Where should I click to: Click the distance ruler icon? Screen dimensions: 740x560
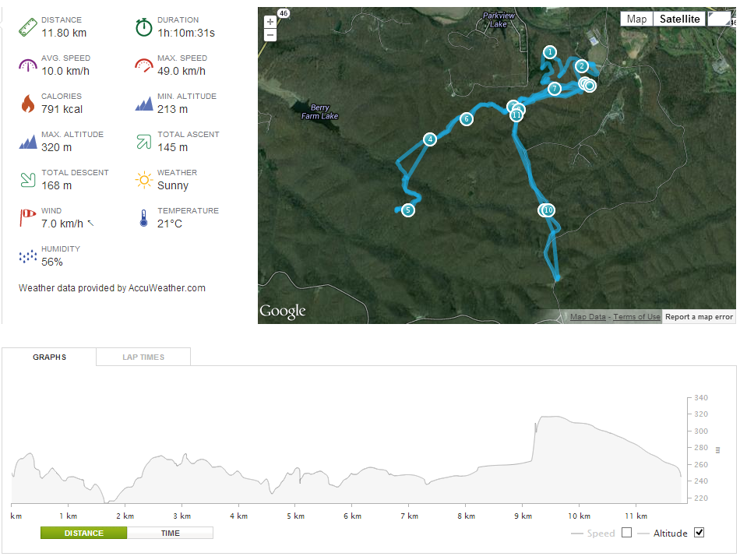pyautogui.click(x=28, y=27)
